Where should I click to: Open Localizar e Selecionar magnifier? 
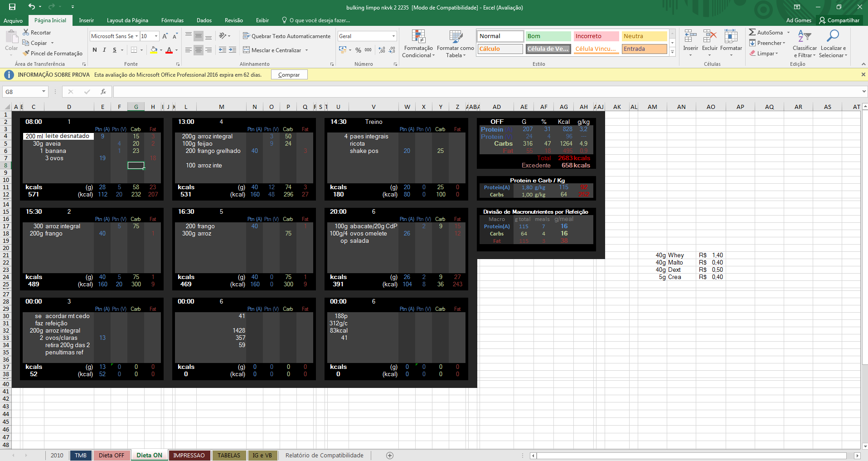pos(833,36)
